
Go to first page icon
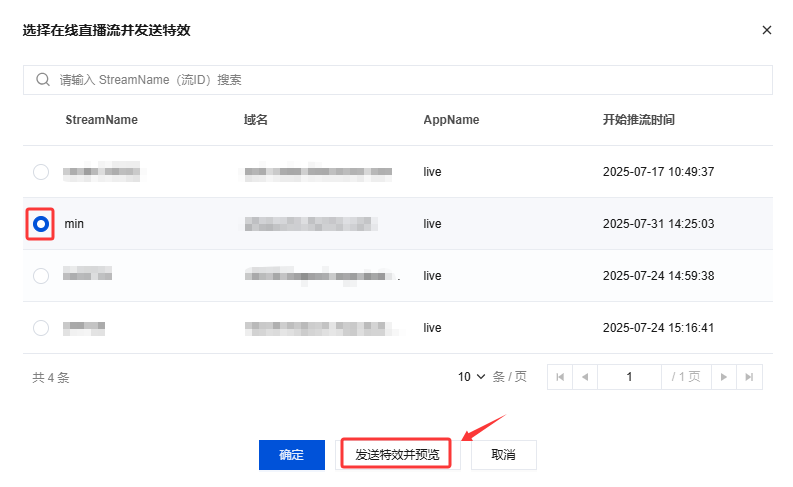click(560, 377)
